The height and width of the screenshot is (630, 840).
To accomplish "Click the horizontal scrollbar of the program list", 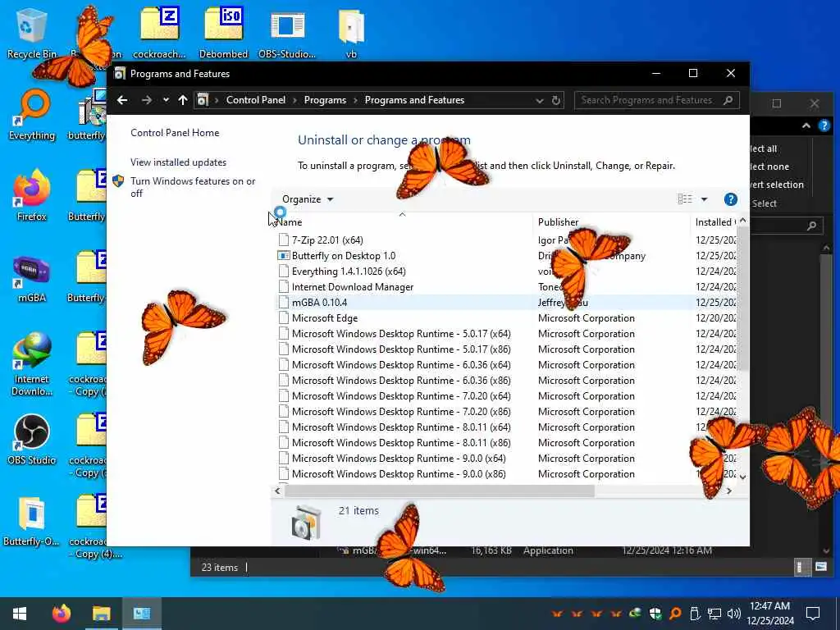I will pyautogui.click(x=439, y=491).
